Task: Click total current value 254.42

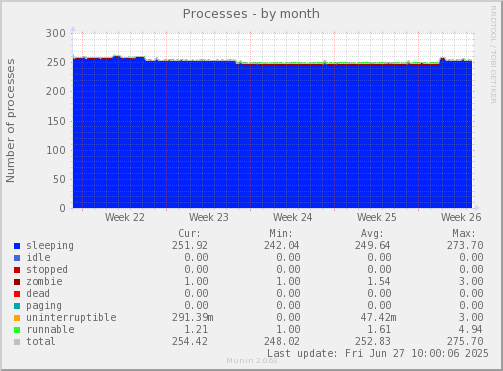Action: pyautogui.click(x=190, y=342)
